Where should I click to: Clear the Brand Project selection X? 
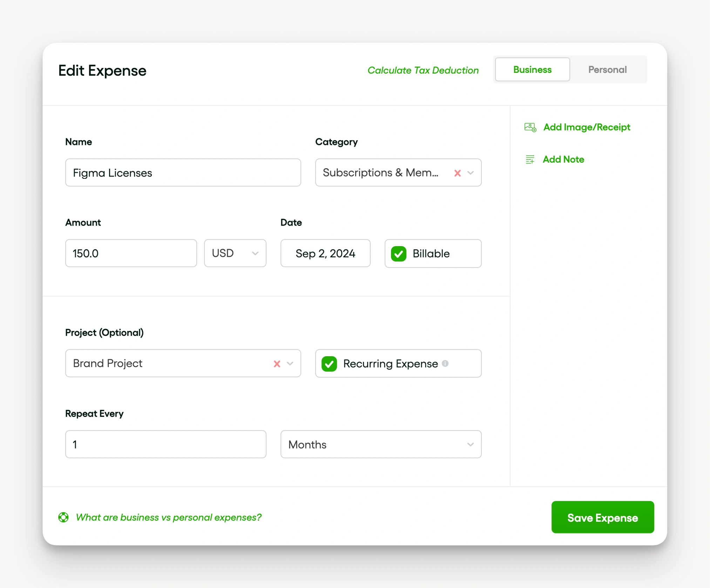point(277,364)
